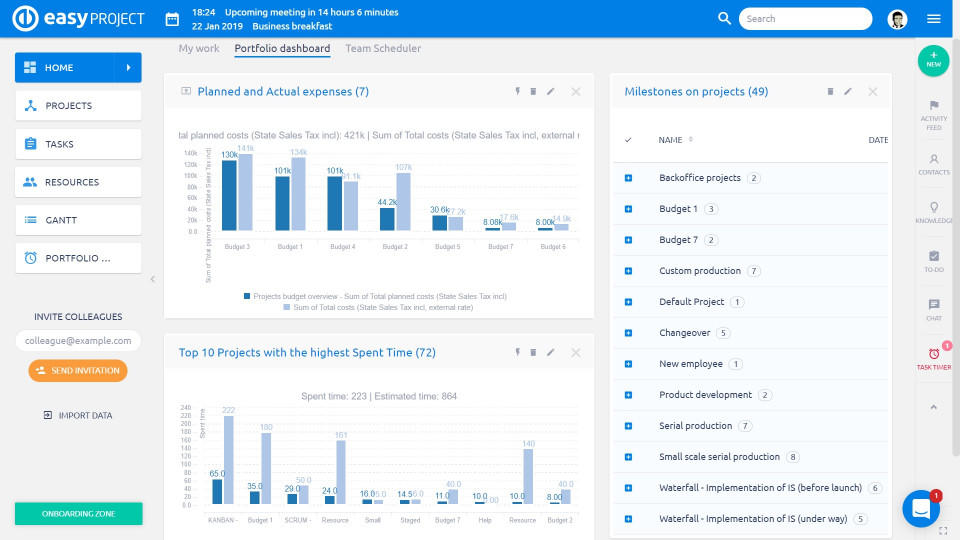
Task: Expand the Custom production group
Action: tap(628, 271)
